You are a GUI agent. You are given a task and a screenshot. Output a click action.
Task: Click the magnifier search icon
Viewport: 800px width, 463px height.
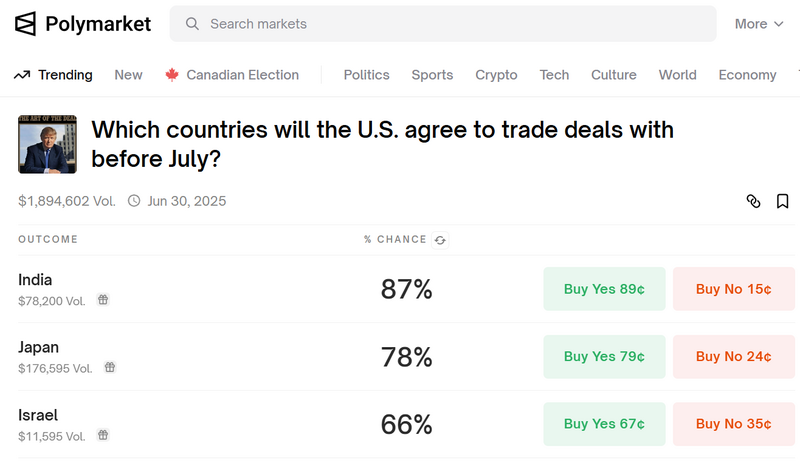192,23
